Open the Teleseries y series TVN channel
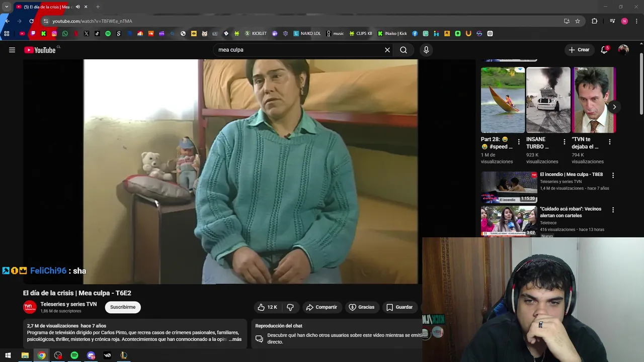Viewport: 644px width, 362px height. click(x=68, y=304)
